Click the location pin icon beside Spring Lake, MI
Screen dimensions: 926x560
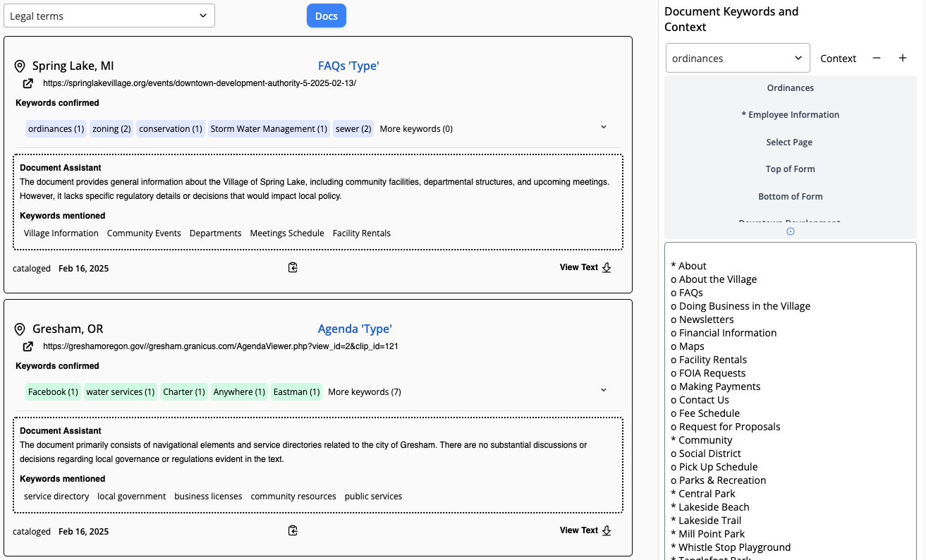[20, 66]
